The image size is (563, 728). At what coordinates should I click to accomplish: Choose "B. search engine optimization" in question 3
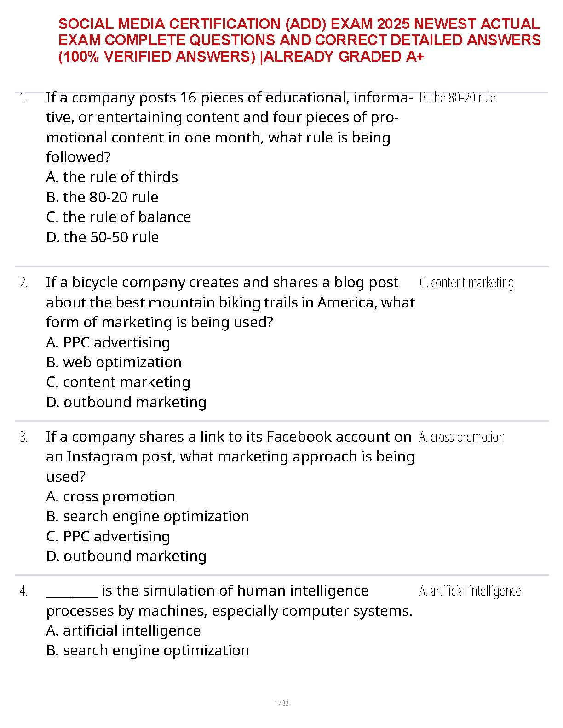pyautogui.click(x=147, y=516)
